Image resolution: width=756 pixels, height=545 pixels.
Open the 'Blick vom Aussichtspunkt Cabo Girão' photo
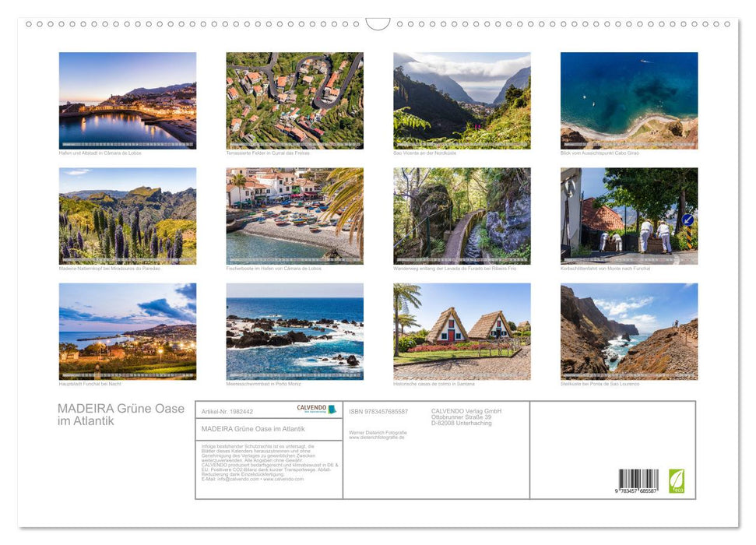[629, 100]
